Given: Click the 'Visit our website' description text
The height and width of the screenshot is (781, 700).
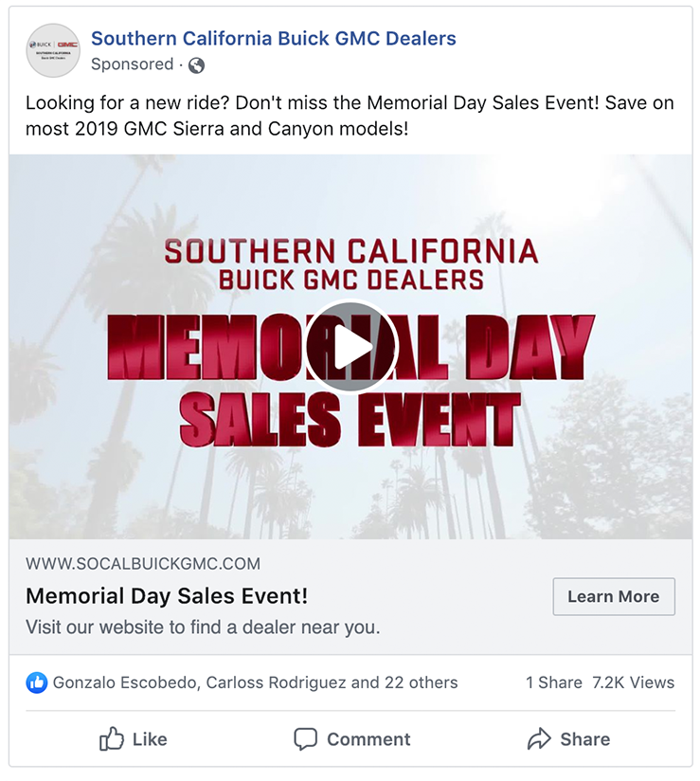Looking at the screenshot, I should pyautogui.click(x=203, y=627).
